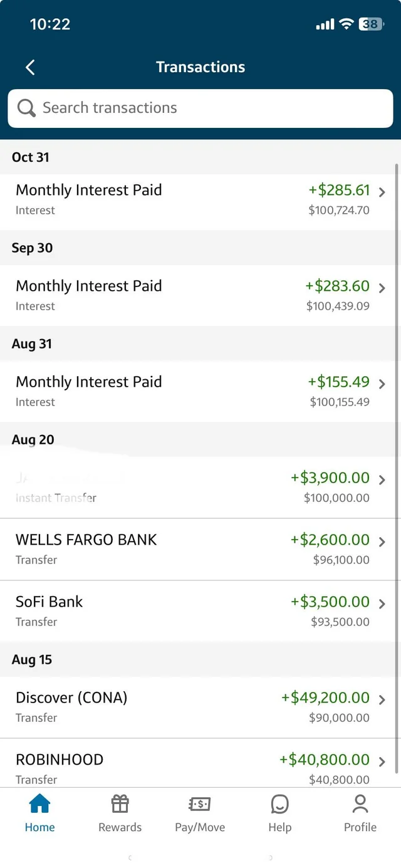Expand Oct 31 interest chevron

click(382, 192)
